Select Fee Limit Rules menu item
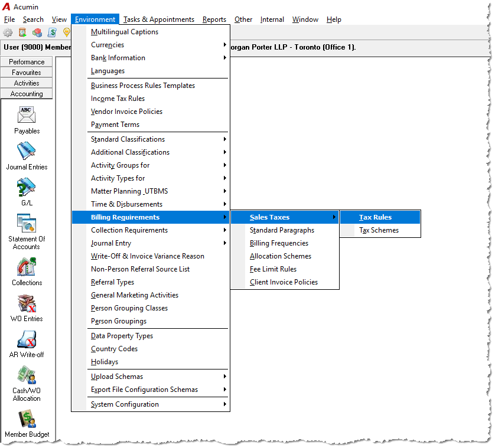 [285, 269]
